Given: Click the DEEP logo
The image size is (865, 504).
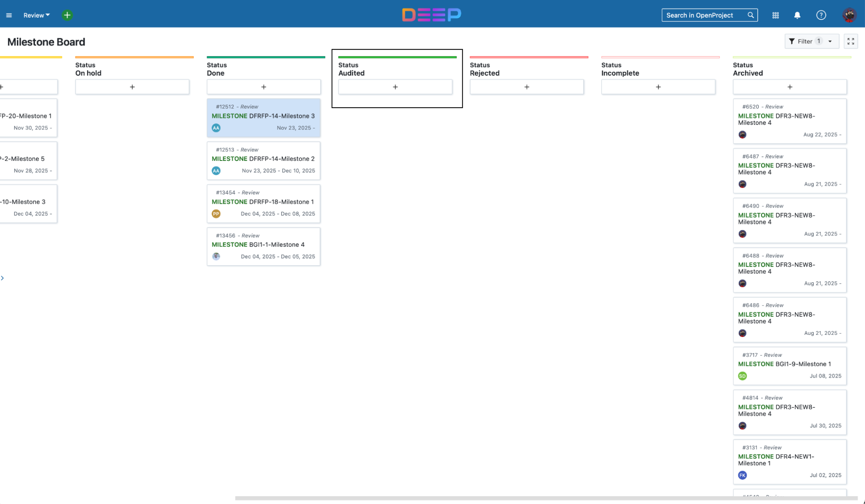Looking at the screenshot, I should pyautogui.click(x=431, y=15).
